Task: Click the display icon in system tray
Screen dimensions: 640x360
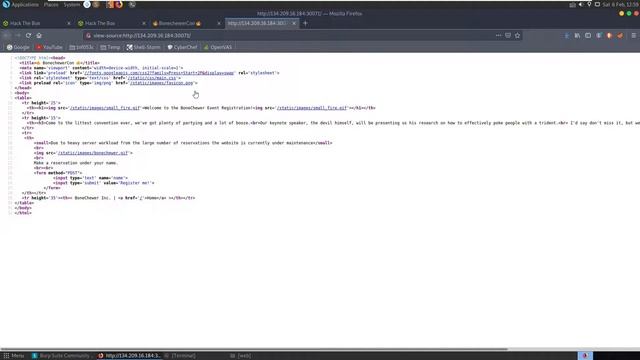Action: point(597,4)
